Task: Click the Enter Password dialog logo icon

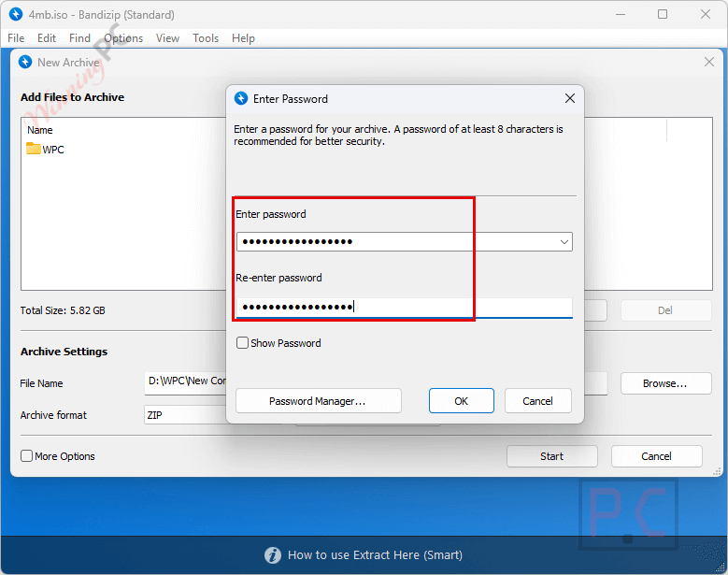Action: [x=241, y=98]
